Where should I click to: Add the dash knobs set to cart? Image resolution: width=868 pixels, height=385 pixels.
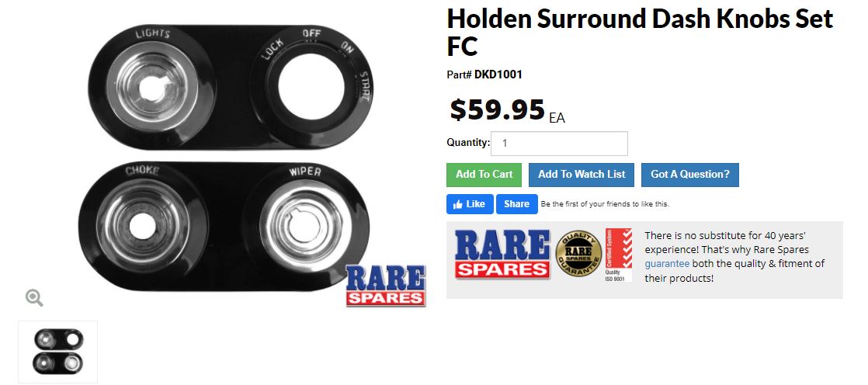[484, 175]
